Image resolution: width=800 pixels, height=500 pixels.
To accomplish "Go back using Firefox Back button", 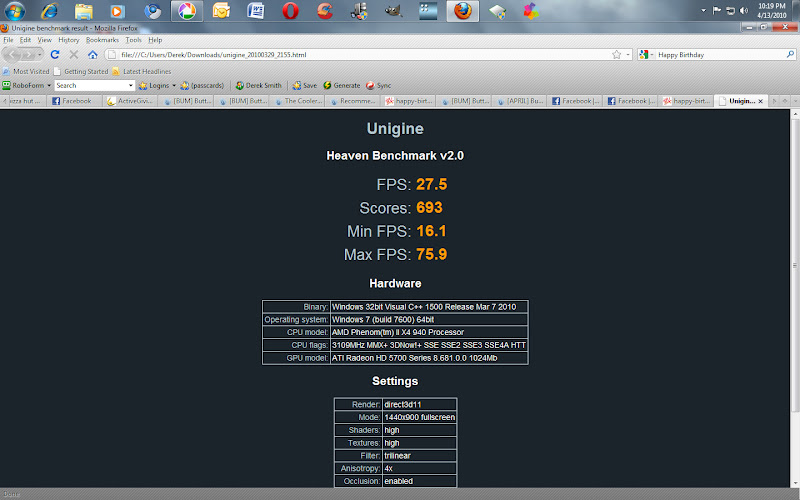I will tap(11, 54).
